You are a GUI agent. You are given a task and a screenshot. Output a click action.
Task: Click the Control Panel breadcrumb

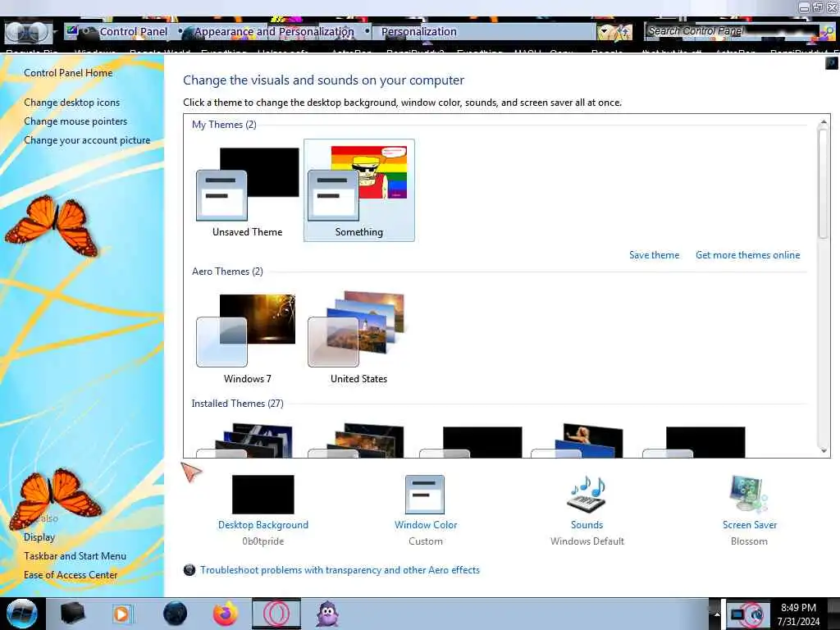coord(134,32)
